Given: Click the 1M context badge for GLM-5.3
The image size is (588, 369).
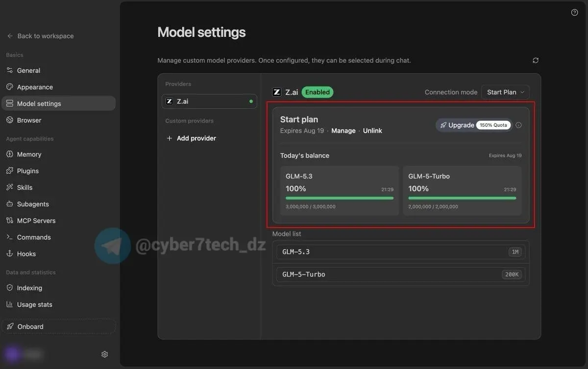Looking at the screenshot, I should (x=515, y=252).
